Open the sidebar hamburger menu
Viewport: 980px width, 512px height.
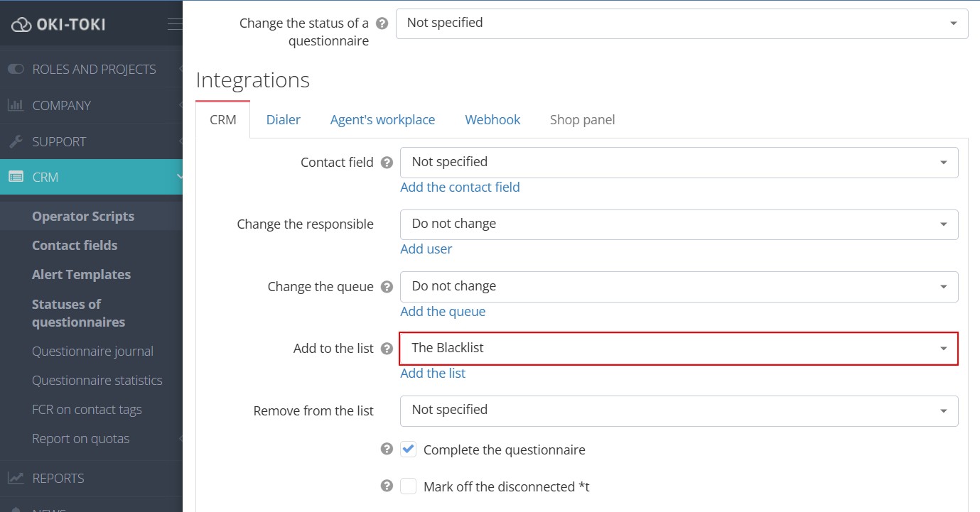(174, 22)
